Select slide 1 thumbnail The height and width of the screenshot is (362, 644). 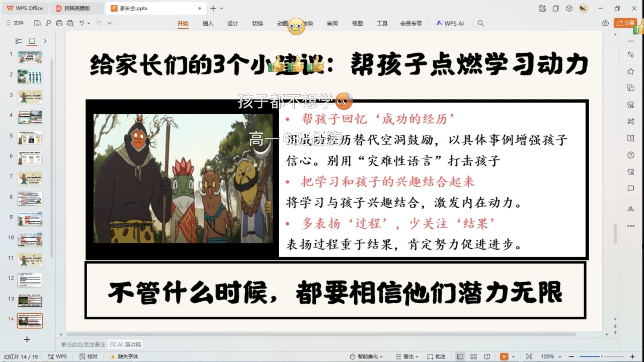(x=30, y=57)
